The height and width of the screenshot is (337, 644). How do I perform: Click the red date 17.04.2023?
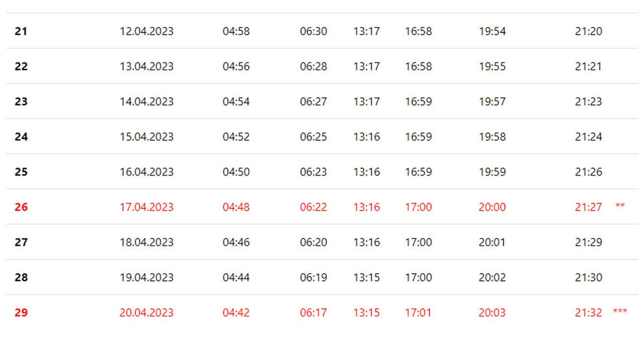[x=146, y=207]
